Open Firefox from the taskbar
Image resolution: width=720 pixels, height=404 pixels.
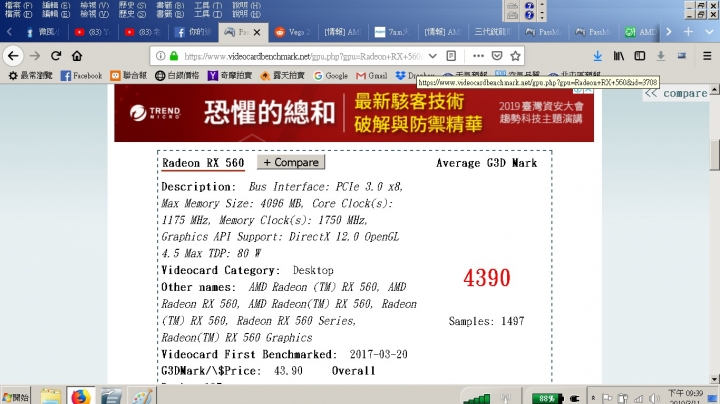coord(80,396)
